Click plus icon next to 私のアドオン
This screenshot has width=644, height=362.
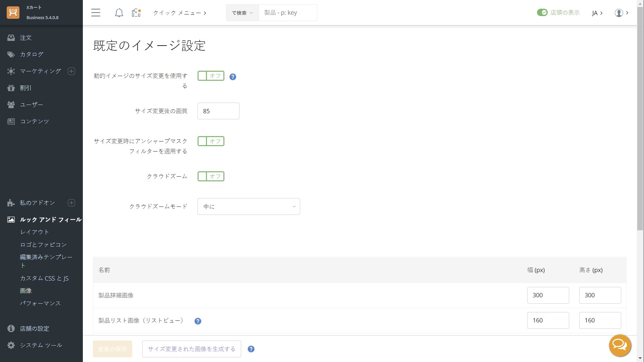coord(71,203)
